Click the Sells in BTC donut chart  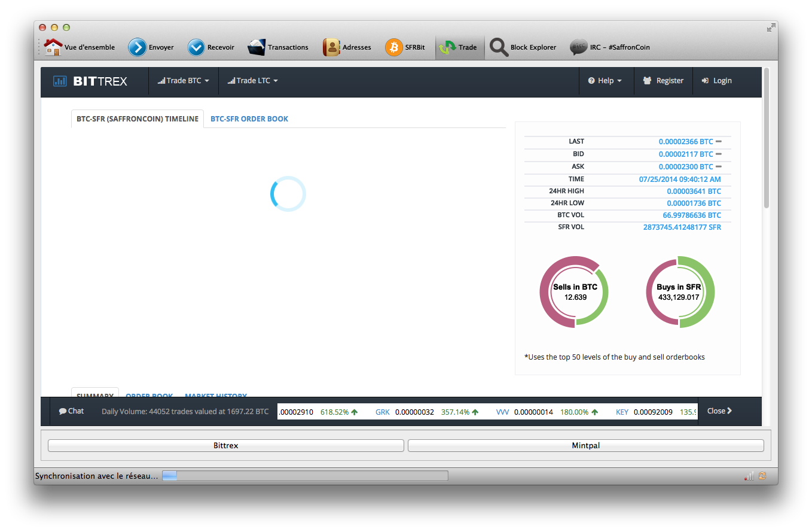click(x=574, y=291)
